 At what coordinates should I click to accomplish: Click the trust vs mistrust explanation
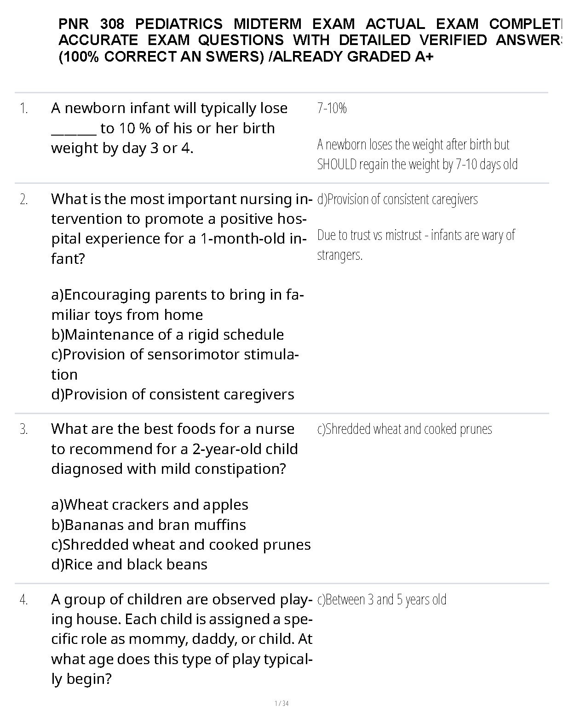click(416, 245)
